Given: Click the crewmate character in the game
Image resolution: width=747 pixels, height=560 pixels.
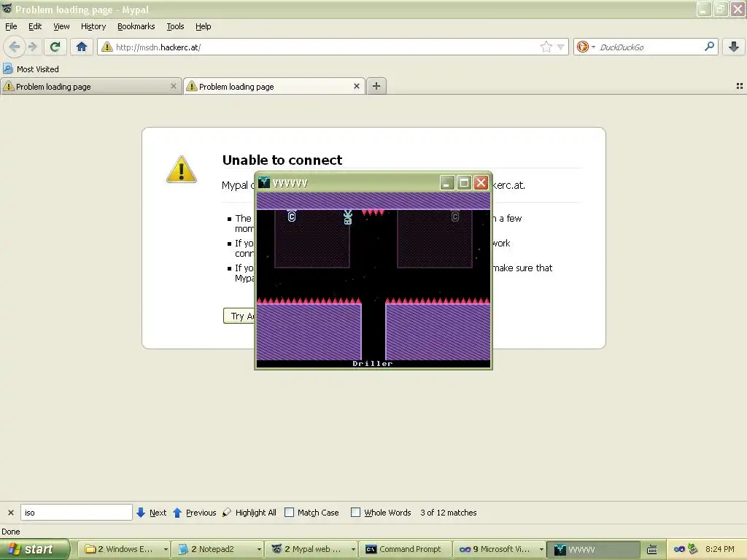Looking at the screenshot, I should click(348, 217).
